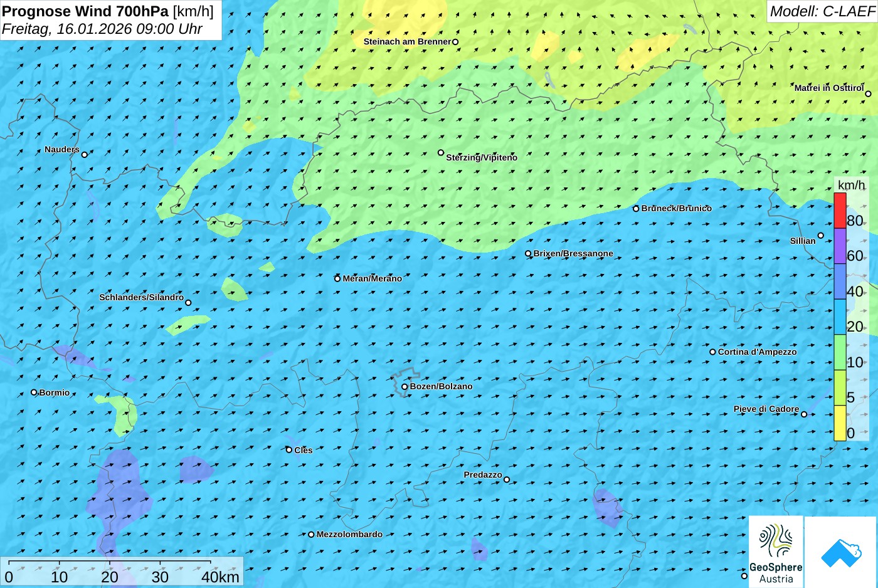Pick the purple 60–80 km/h legend swatch
878x588 pixels.
(x=840, y=246)
